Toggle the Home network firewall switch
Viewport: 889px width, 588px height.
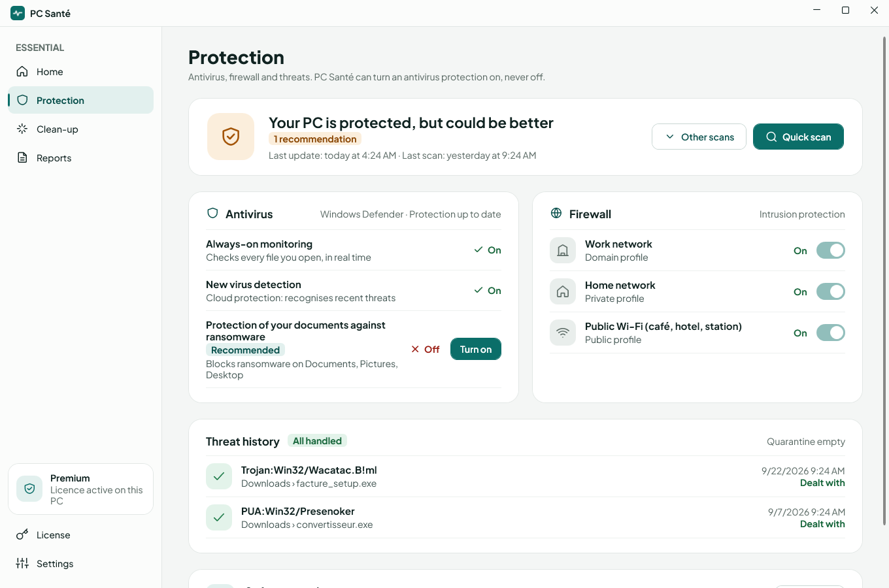click(x=831, y=291)
